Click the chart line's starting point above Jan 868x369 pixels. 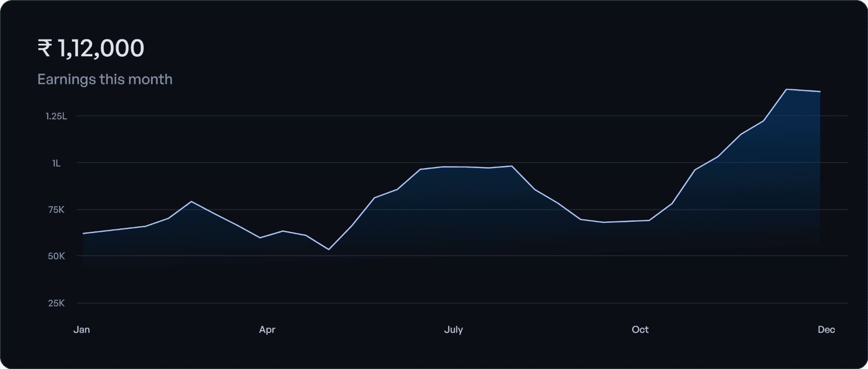coord(83,233)
